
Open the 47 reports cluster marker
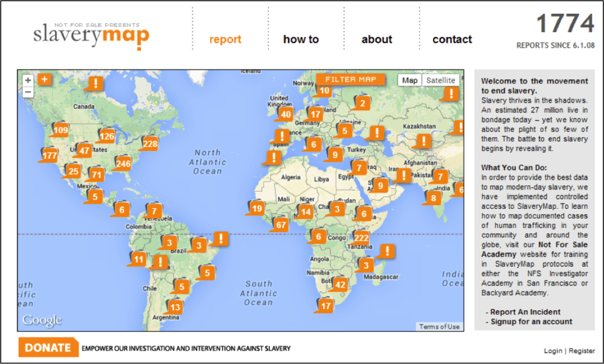click(x=83, y=150)
